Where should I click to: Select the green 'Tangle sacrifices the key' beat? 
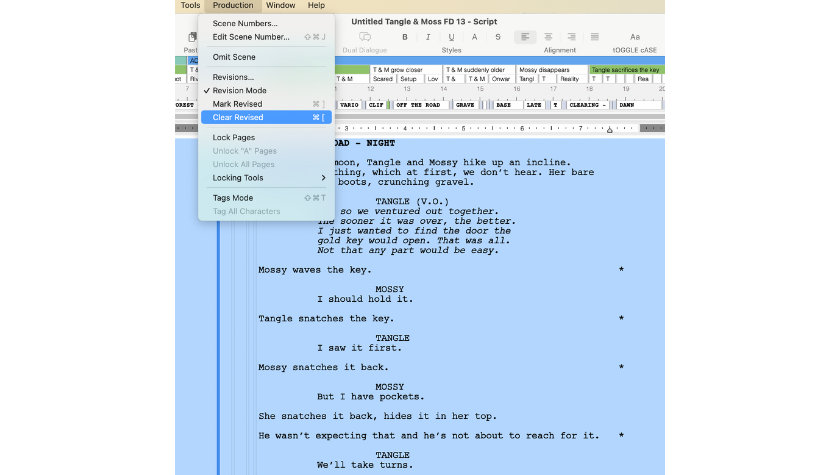(x=624, y=70)
